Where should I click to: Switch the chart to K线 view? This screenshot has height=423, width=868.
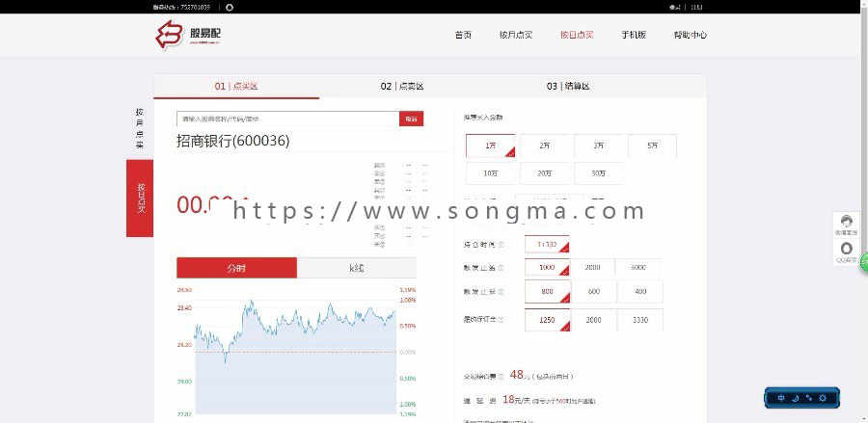coord(357,268)
